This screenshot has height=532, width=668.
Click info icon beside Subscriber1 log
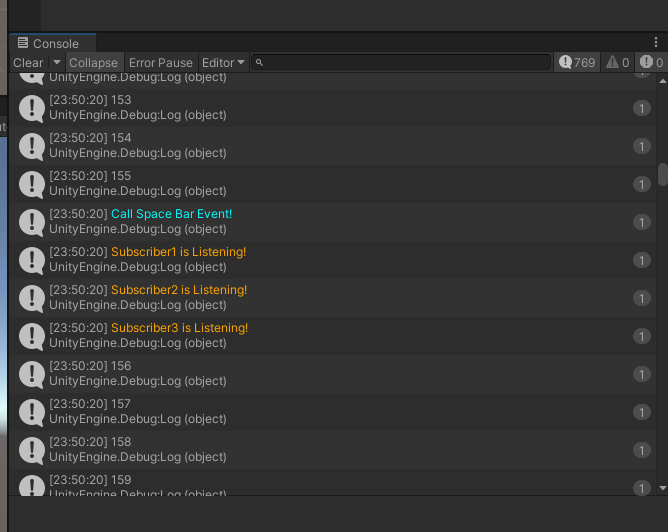point(32,260)
